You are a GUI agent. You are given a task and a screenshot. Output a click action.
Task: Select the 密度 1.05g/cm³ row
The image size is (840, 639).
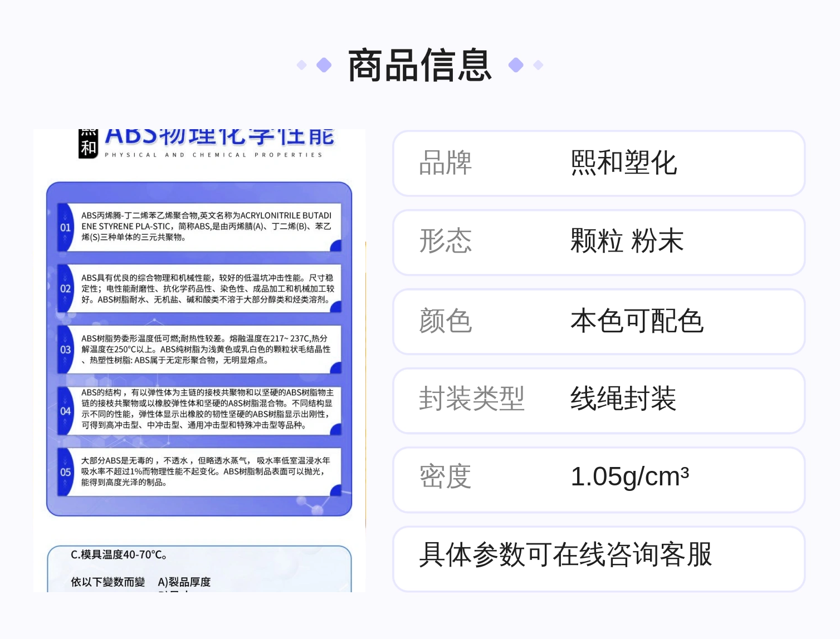tap(599, 479)
